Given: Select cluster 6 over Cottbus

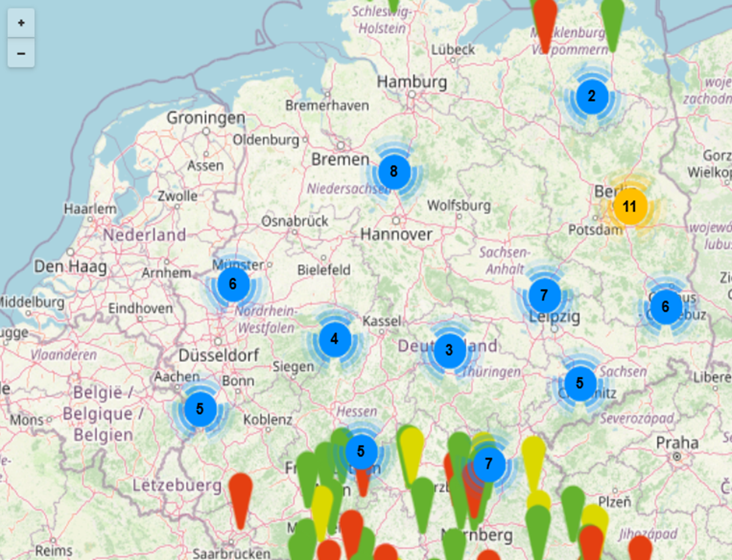Looking at the screenshot, I should point(665,307).
